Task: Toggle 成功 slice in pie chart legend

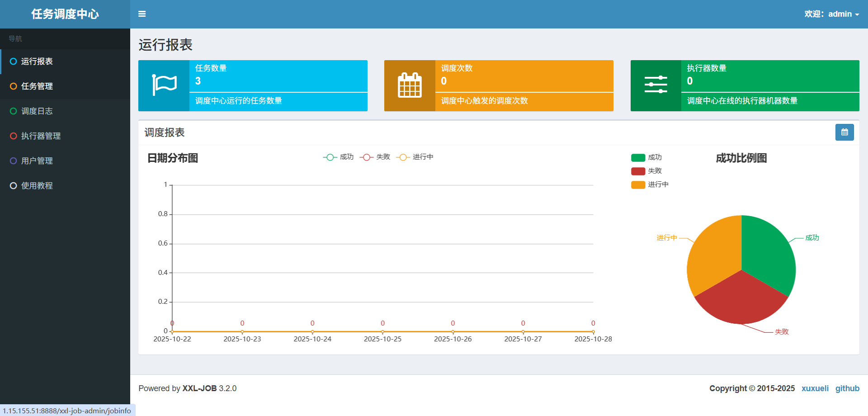Action: tap(646, 157)
